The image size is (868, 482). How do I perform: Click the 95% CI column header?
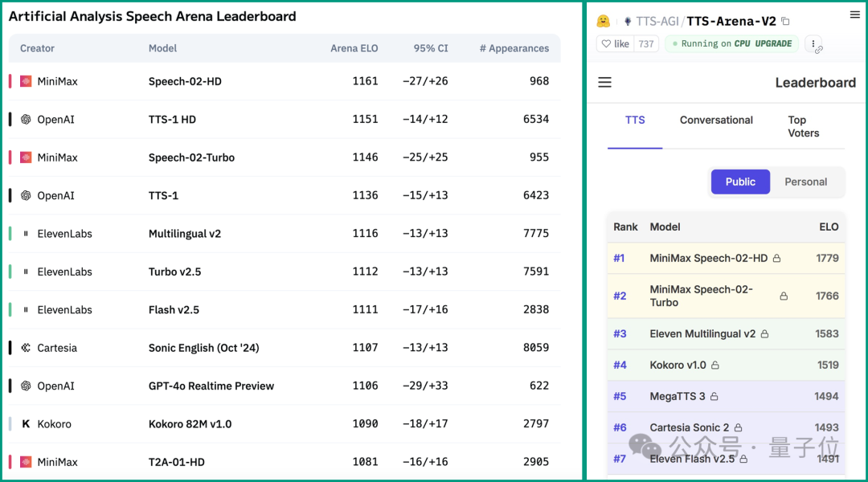click(x=431, y=49)
